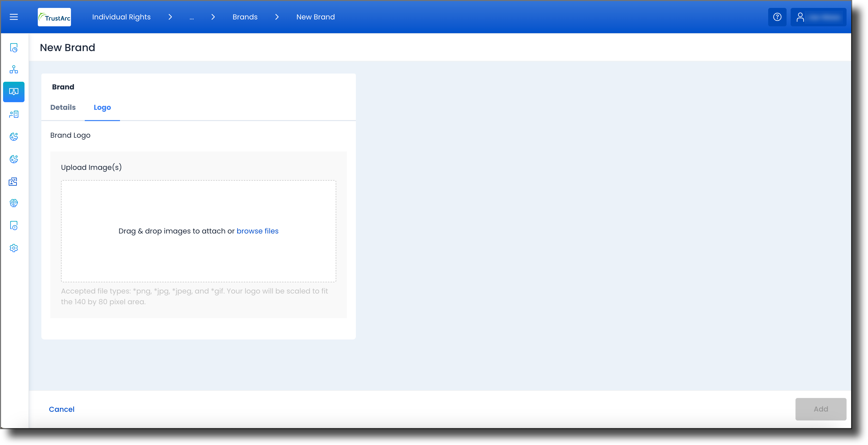Click the first cookie sidebar icon

coord(14,136)
